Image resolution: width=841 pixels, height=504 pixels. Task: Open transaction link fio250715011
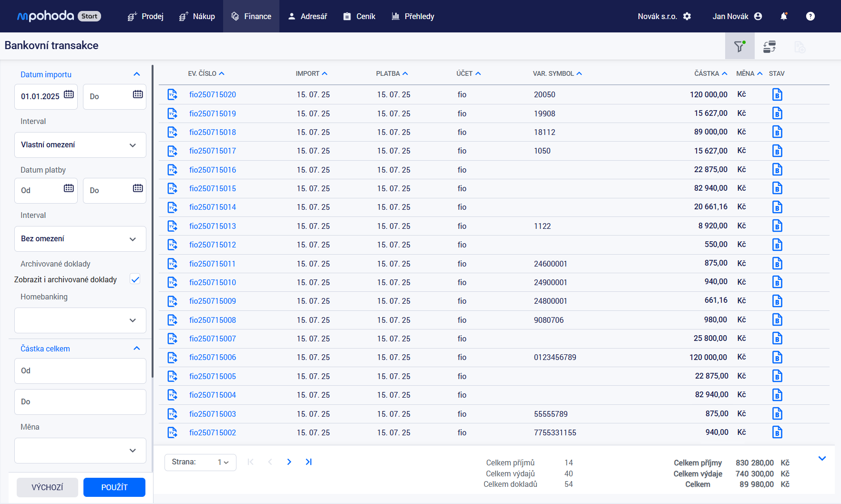click(x=213, y=264)
